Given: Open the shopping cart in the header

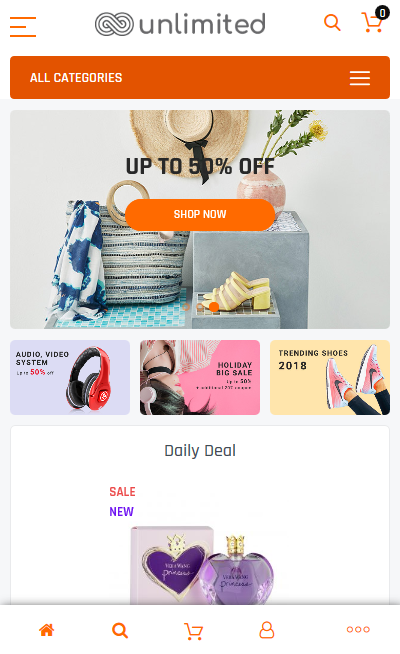Looking at the screenshot, I should (x=373, y=21).
